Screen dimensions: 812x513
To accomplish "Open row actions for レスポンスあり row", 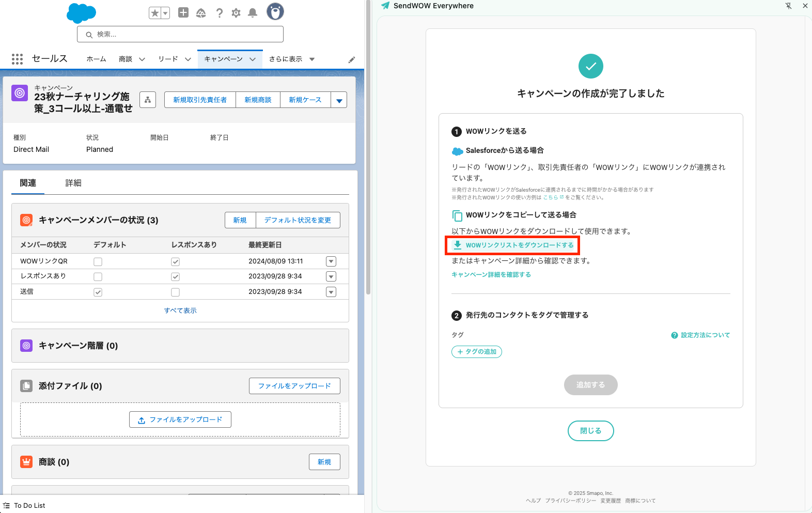I will click(331, 276).
